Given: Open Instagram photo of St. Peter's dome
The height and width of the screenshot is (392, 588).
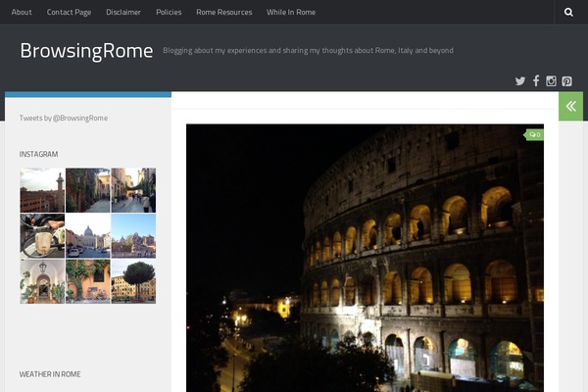Looking at the screenshot, I should click(x=88, y=236).
